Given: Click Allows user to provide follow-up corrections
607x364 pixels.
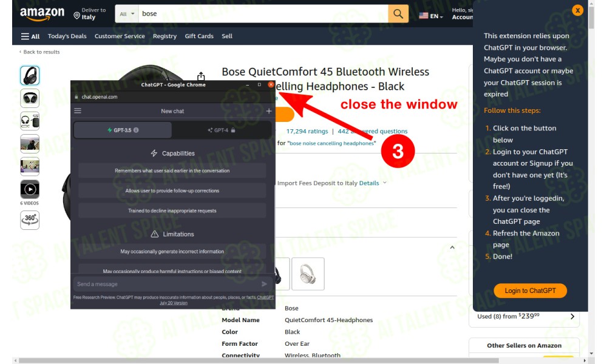Looking at the screenshot, I should click(172, 190).
